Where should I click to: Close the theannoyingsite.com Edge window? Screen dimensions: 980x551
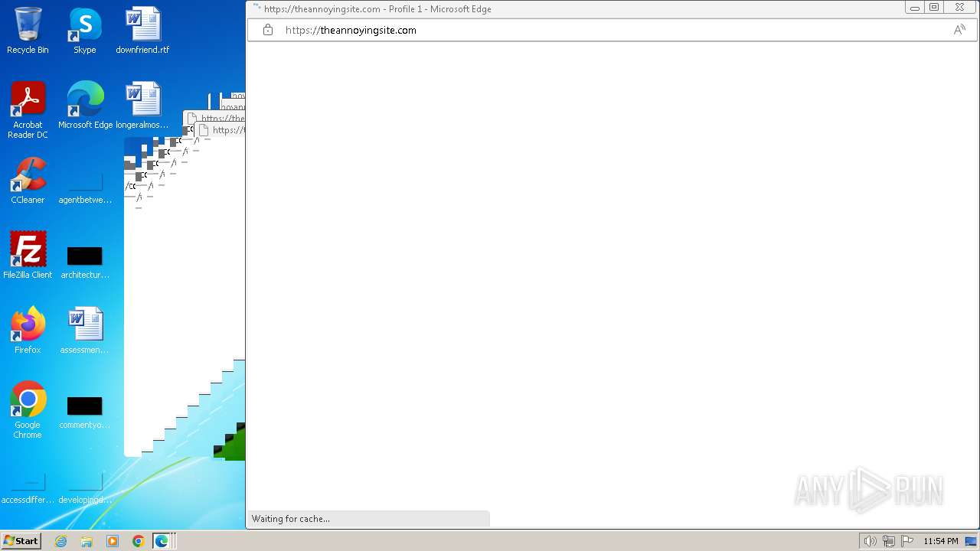click(x=959, y=8)
